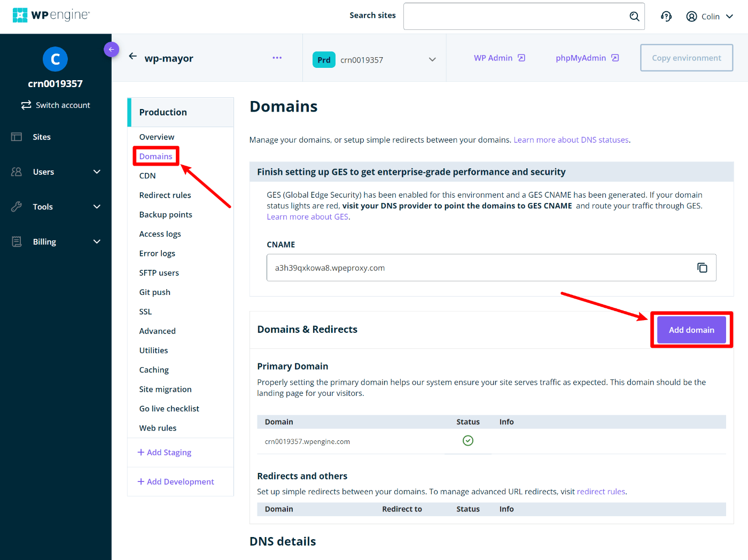Open Utilities page

153,351
